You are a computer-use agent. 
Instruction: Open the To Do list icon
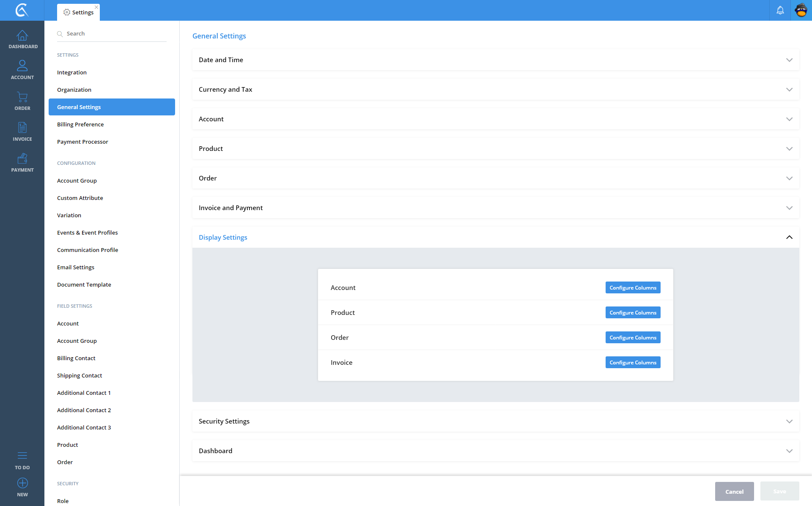22,460
